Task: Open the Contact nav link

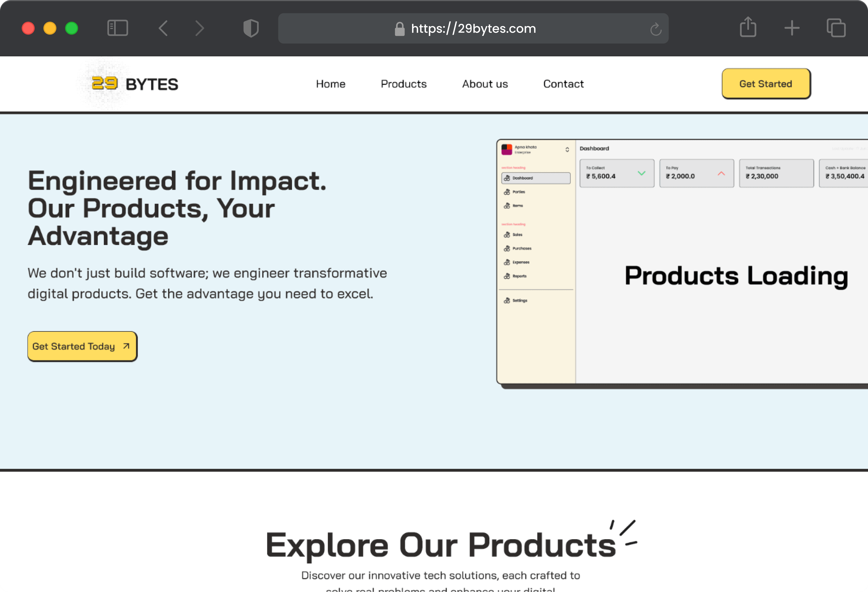Action: pos(563,84)
